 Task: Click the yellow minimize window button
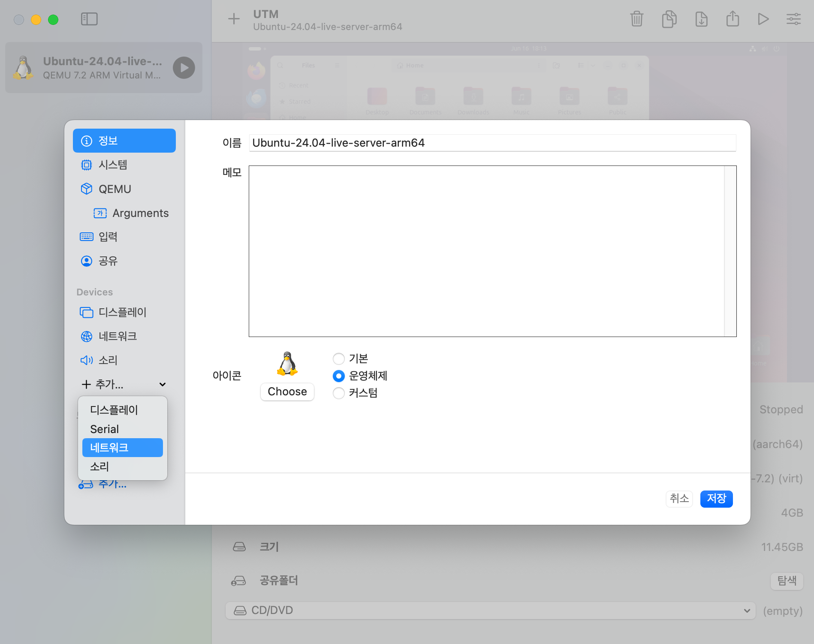click(36, 20)
